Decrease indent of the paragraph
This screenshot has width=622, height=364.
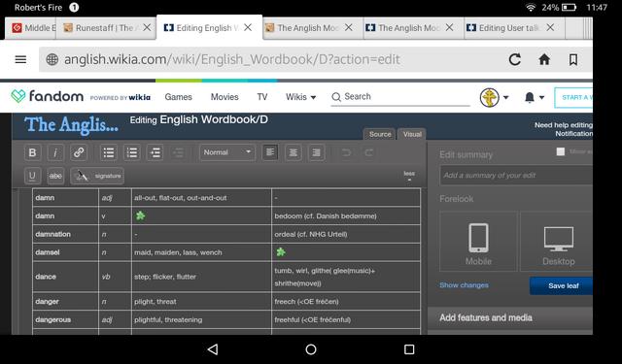[x=178, y=152]
